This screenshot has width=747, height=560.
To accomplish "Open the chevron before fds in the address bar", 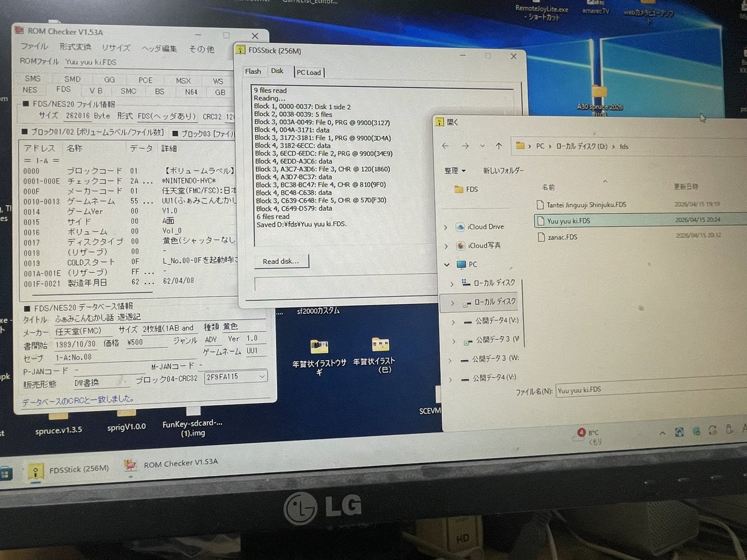I will [613, 147].
